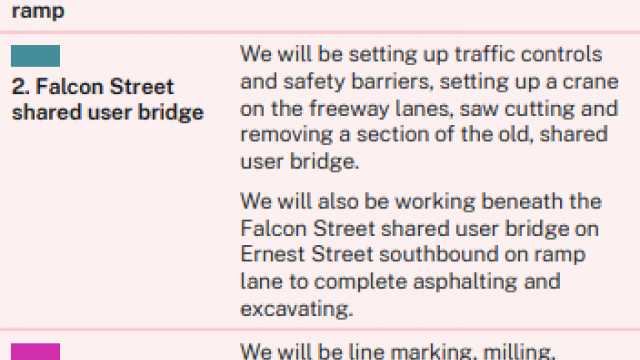Click the 'user bridge.' paragraph ending line

pyautogui.click(x=300, y=162)
